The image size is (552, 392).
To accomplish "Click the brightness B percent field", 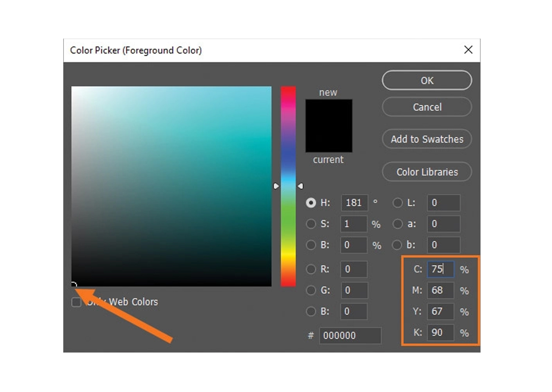I will click(x=354, y=245).
